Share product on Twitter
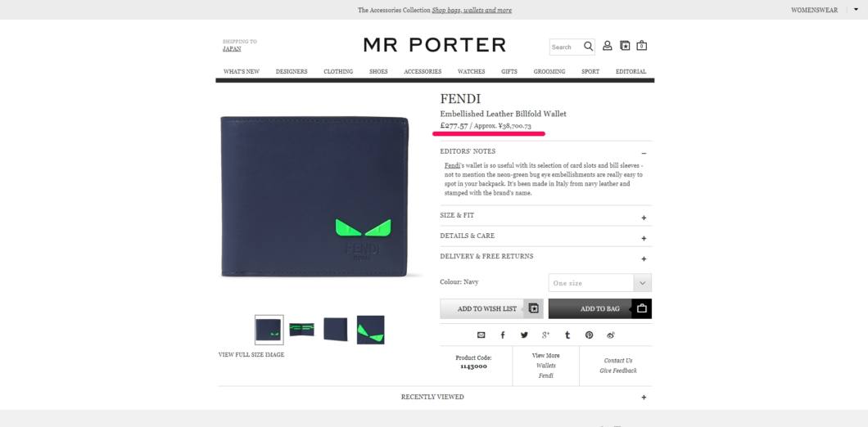Image resolution: width=868 pixels, height=427 pixels. pos(524,335)
